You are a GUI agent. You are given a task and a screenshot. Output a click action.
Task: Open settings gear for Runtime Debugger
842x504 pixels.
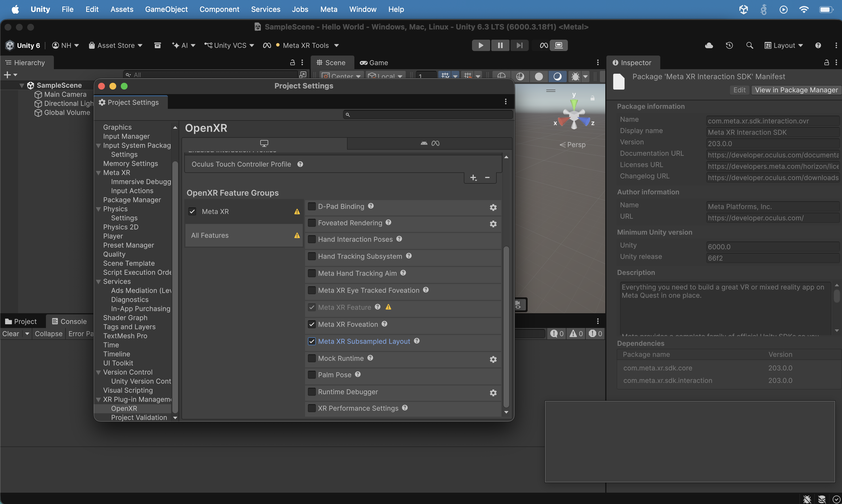click(493, 393)
